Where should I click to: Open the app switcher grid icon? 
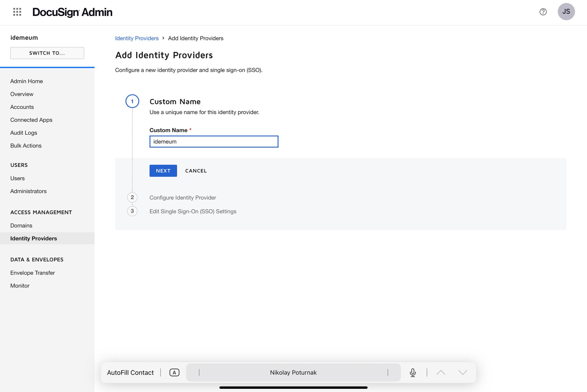pyautogui.click(x=17, y=12)
